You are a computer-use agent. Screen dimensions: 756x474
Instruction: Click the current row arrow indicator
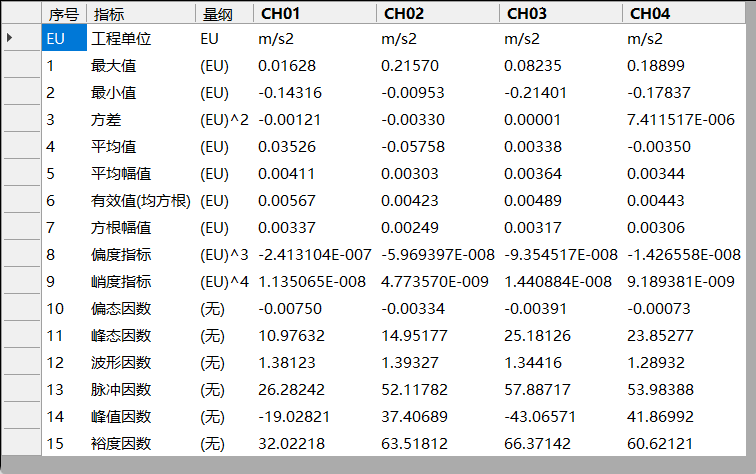(10, 38)
